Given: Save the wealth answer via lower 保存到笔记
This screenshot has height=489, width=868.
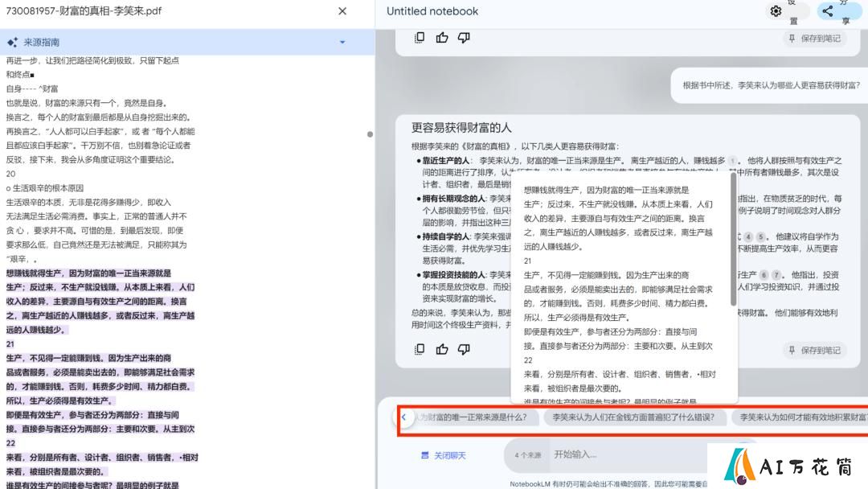Looking at the screenshot, I should click(x=814, y=350).
